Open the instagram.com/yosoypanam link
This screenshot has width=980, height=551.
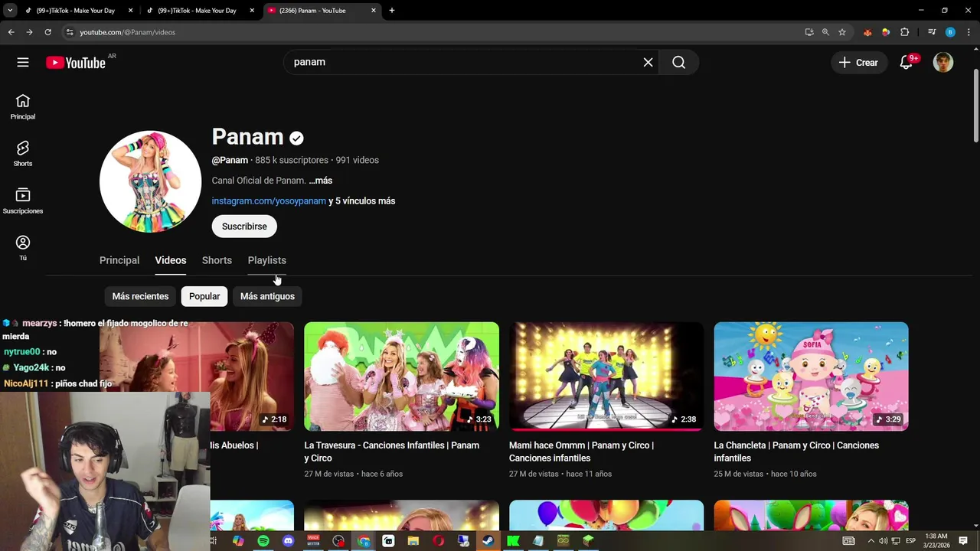(269, 201)
